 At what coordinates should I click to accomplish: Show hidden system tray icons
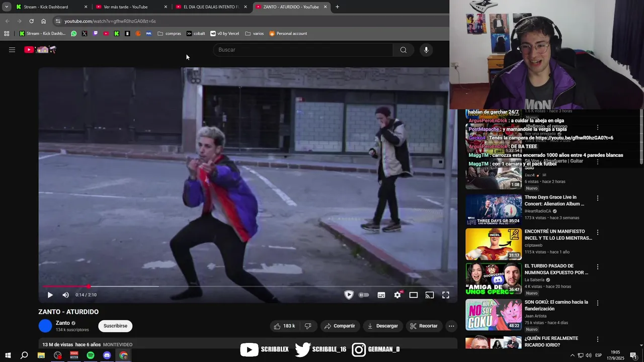point(572,355)
